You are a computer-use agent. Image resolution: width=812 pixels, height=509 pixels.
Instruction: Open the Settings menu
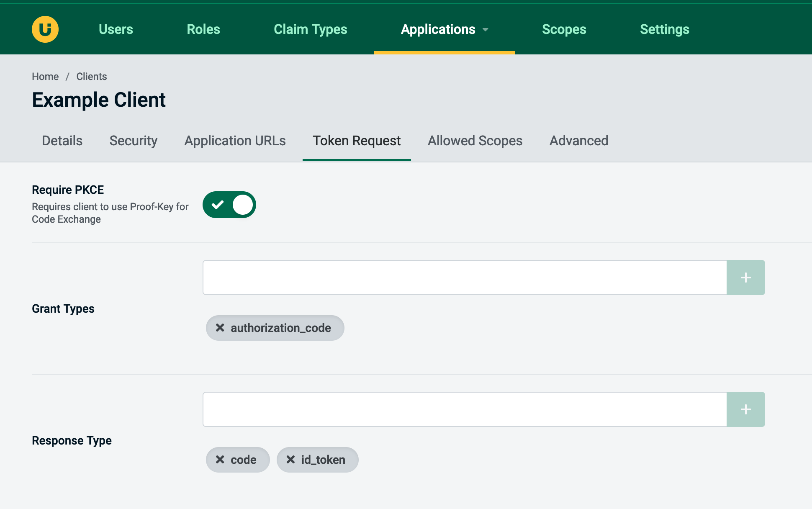665,29
